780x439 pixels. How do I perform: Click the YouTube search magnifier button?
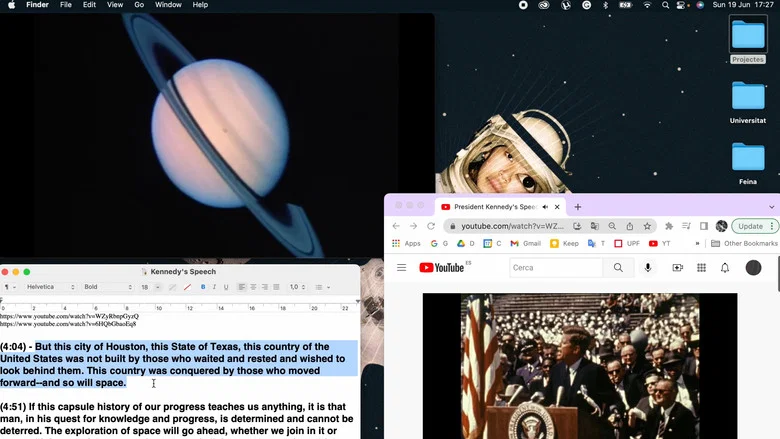[x=618, y=267]
